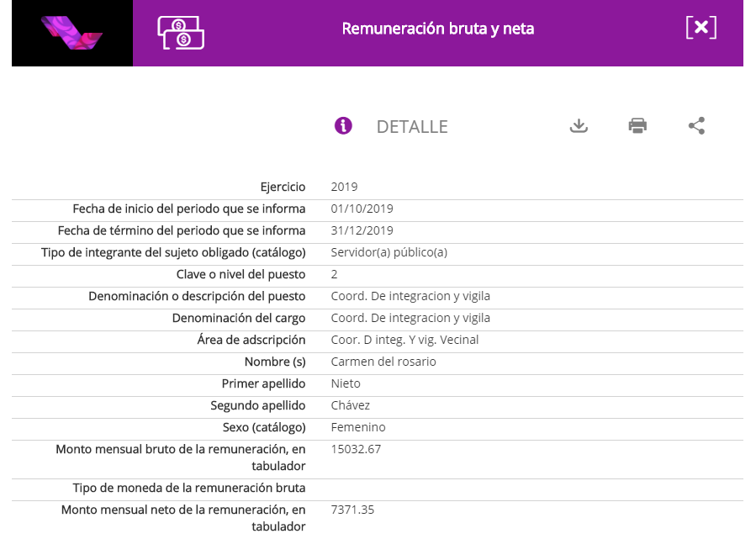The image size is (756, 539).
Task: Select the start date 01/10/2019
Action: point(362,209)
